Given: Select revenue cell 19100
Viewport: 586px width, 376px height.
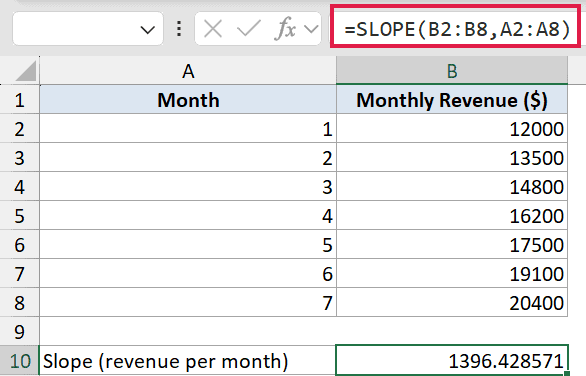Looking at the screenshot, I should point(452,274).
